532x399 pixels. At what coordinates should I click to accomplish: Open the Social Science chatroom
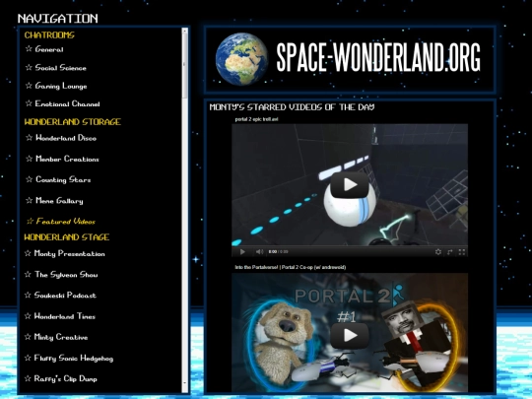[x=60, y=68]
